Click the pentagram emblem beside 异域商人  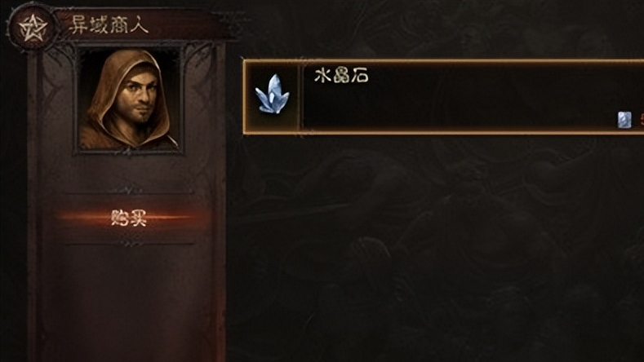33,27
